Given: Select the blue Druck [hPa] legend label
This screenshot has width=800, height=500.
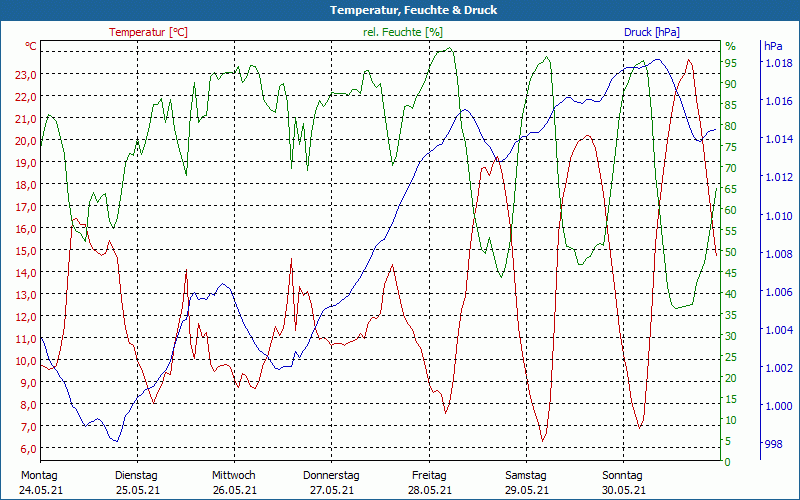Looking at the screenshot, I should (x=652, y=32).
